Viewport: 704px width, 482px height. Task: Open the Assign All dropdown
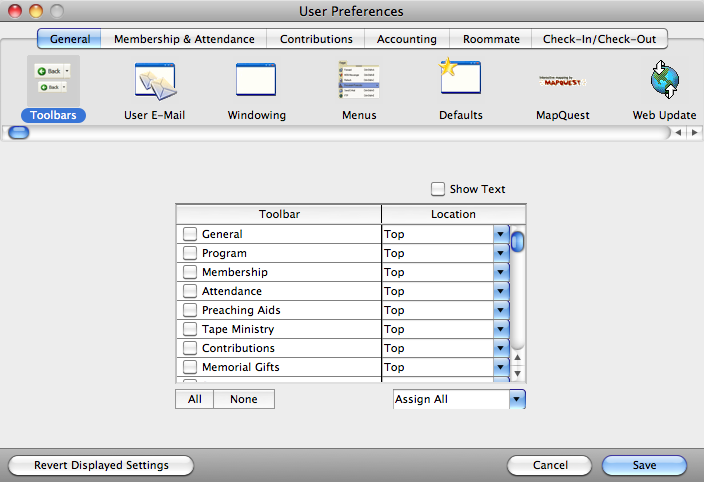coord(516,399)
